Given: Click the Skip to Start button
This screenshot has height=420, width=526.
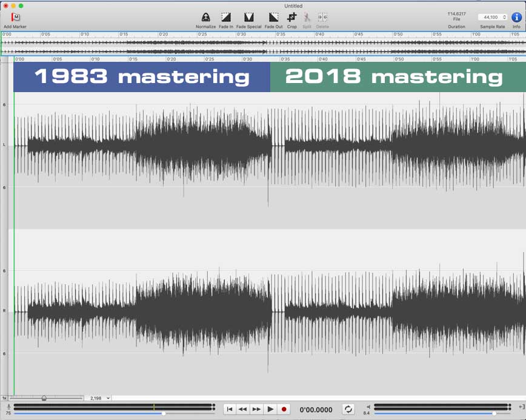Looking at the screenshot, I should [230, 408].
